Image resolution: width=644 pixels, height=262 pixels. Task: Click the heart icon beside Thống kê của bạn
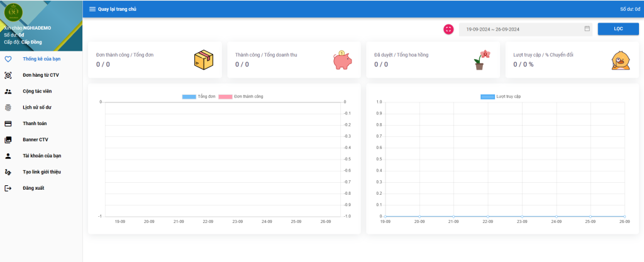point(8,59)
